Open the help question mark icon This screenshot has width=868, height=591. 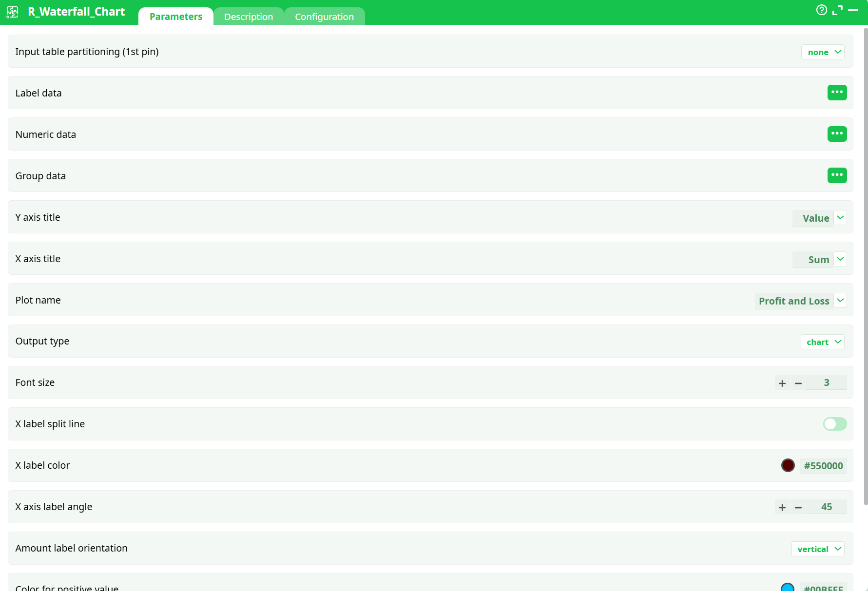pos(821,10)
